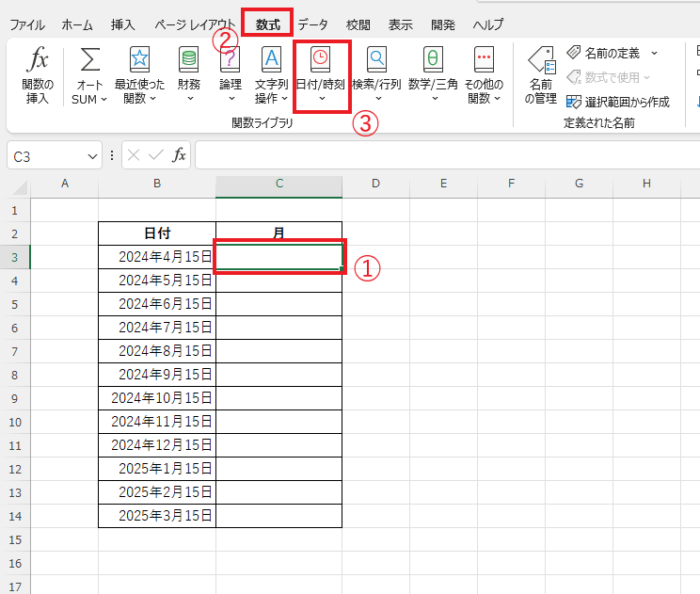This screenshot has width=700, height=594.
Task: Click the オートSUM sigma icon
Action: 89,60
